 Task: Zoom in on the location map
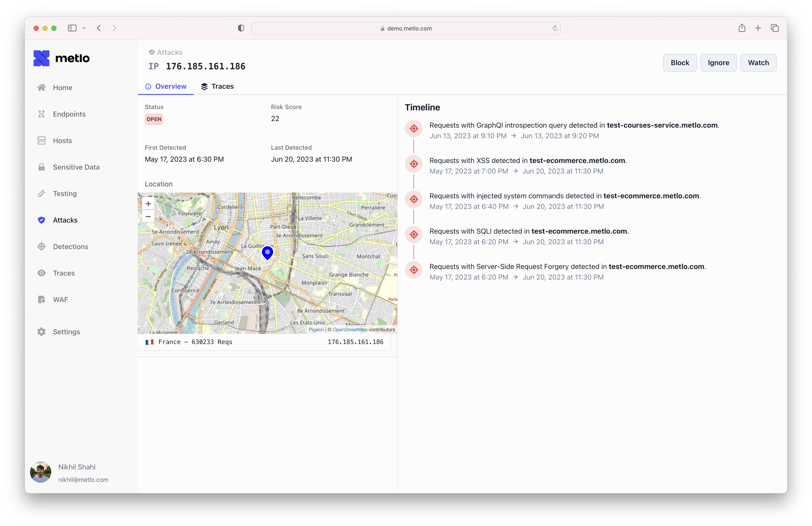(x=148, y=204)
